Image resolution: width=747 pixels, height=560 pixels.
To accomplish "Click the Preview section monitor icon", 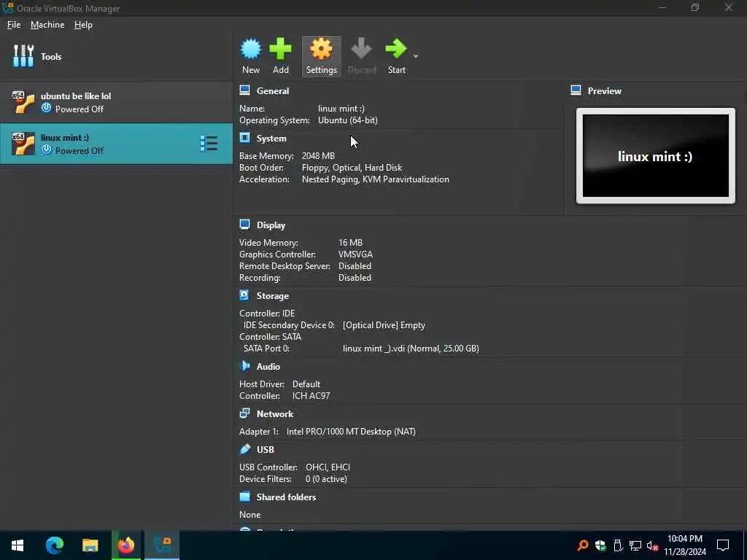I will tap(576, 90).
